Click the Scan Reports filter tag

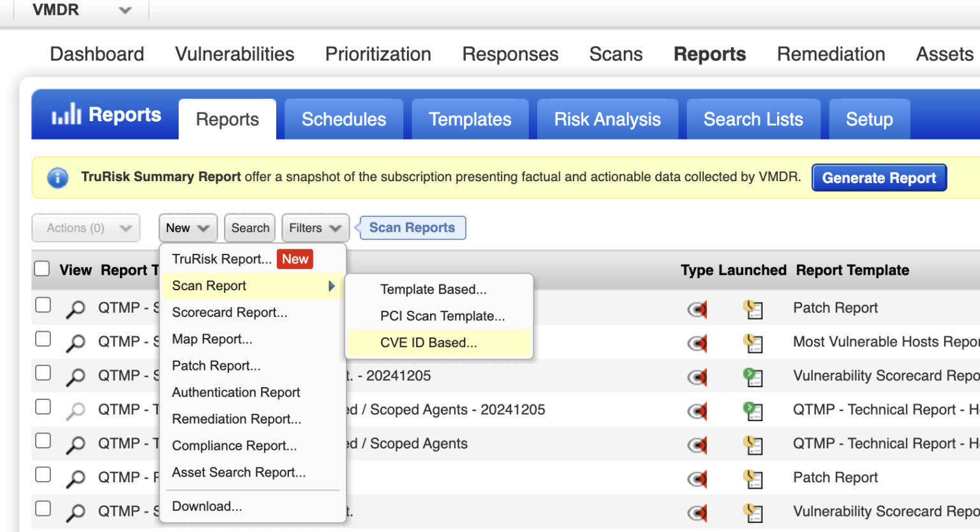point(412,228)
